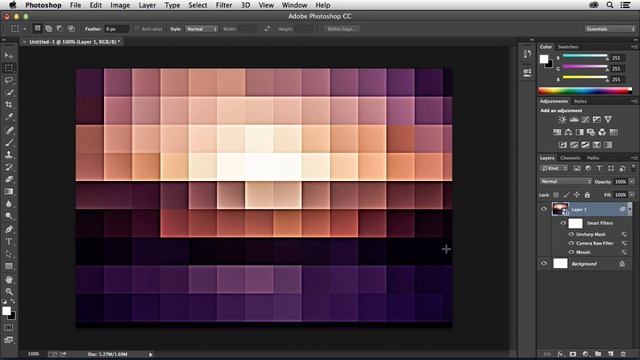Image resolution: width=640 pixels, height=360 pixels.
Task: Select the Clone Stamp tool
Action: pyautogui.click(x=9, y=155)
